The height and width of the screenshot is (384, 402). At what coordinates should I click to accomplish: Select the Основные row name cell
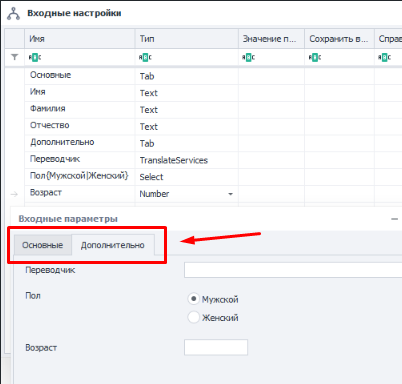pos(80,76)
